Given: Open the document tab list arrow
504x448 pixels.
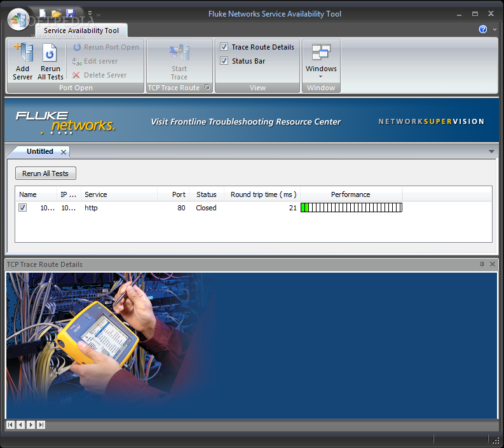Looking at the screenshot, I should coord(491,151).
